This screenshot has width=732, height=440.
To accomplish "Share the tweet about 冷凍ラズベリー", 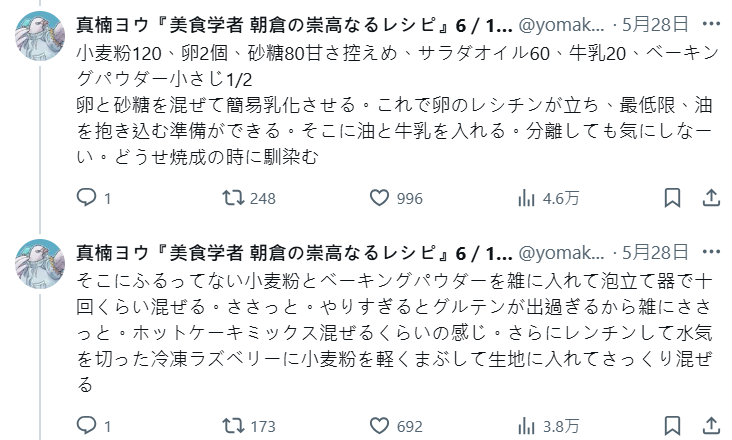I will click(x=709, y=426).
